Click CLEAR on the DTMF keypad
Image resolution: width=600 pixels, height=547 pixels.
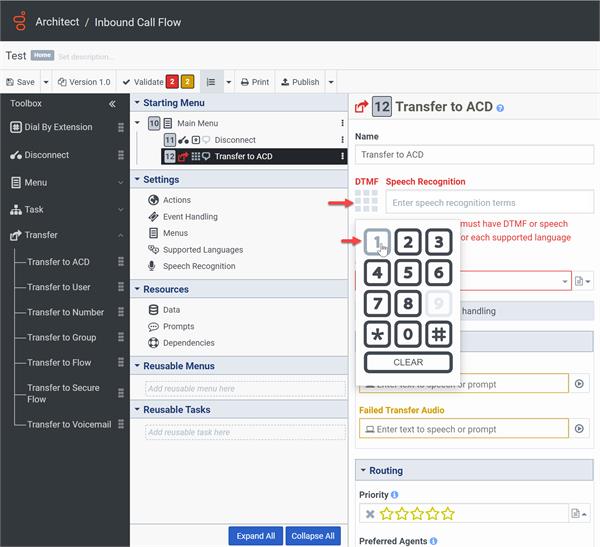click(x=408, y=362)
